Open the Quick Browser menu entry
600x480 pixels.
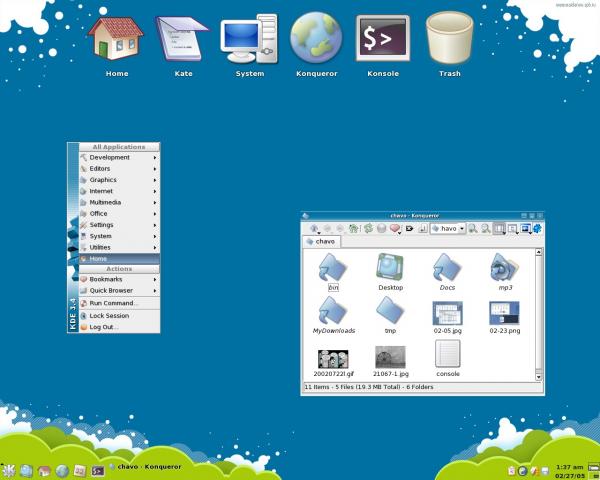tap(119, 291)
